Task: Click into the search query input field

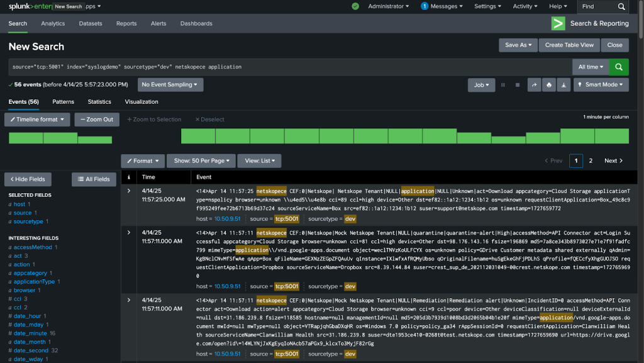Action: tap(290, 67)
